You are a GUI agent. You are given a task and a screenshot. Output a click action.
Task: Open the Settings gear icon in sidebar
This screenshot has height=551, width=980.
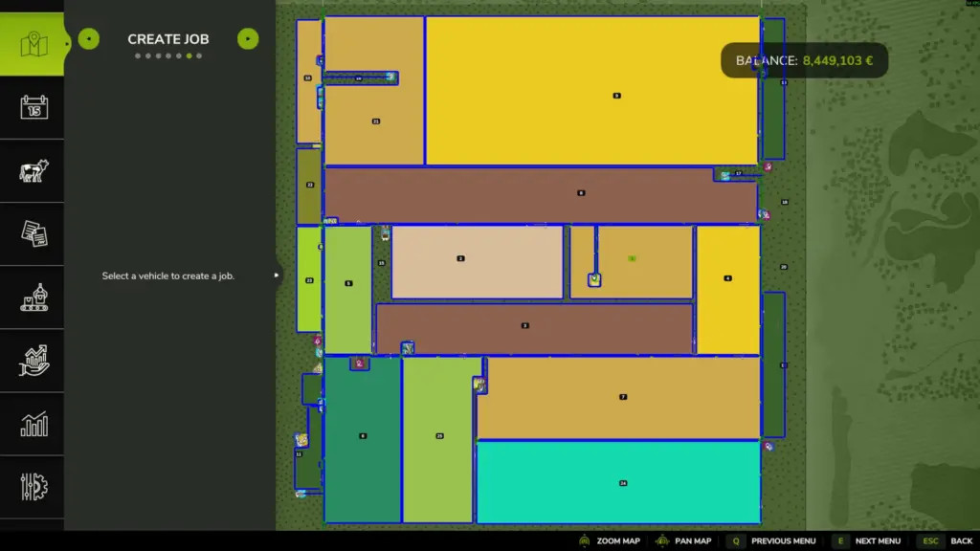click(x=33, y=486)
